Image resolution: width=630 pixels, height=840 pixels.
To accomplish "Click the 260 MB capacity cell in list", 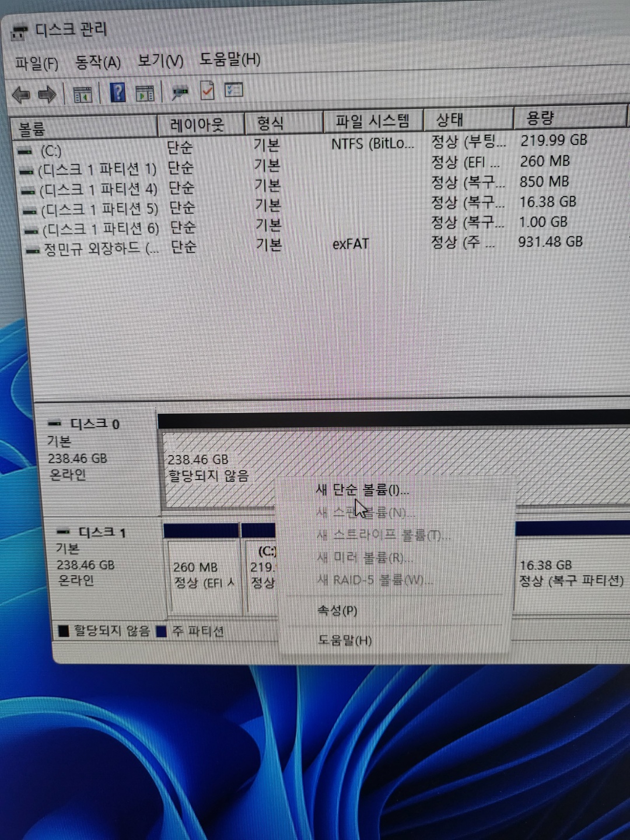I will [544, 161].
